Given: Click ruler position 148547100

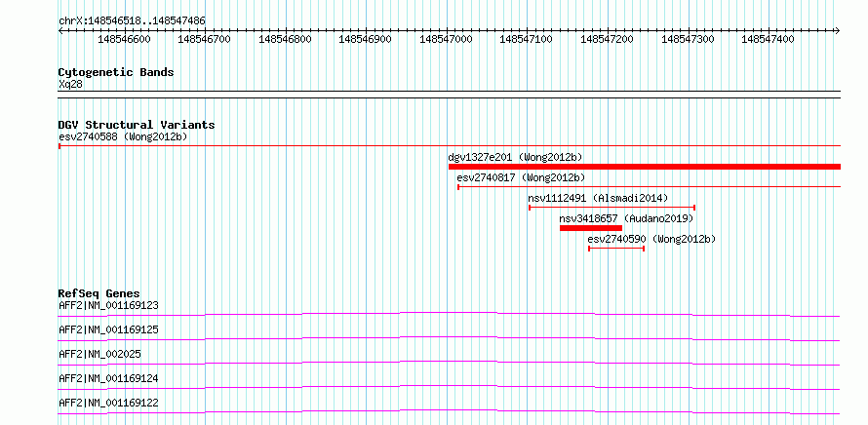Looking at the screenshot, I should 527,39.
